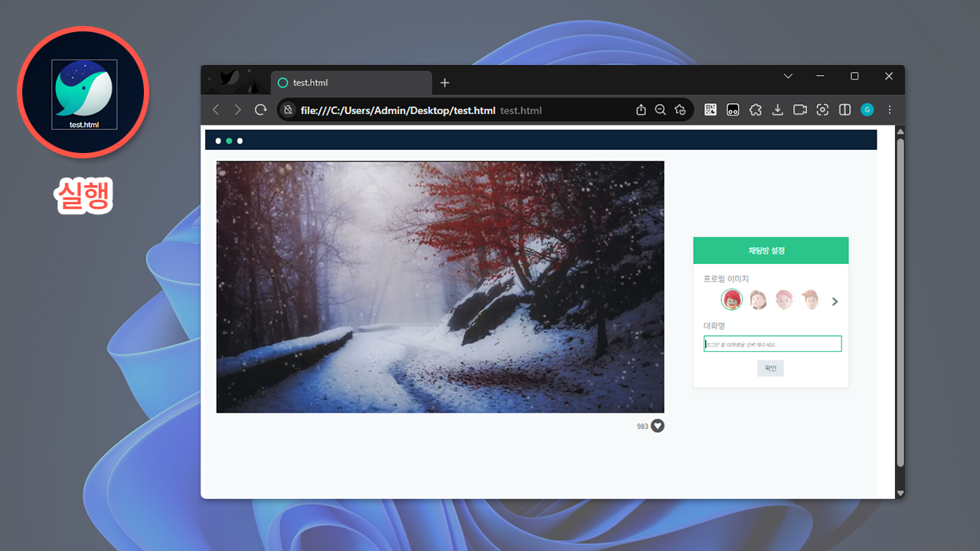Click the video camera recording icon
The width and height of the screenshot is (980, 551).
tap(800, 110)
